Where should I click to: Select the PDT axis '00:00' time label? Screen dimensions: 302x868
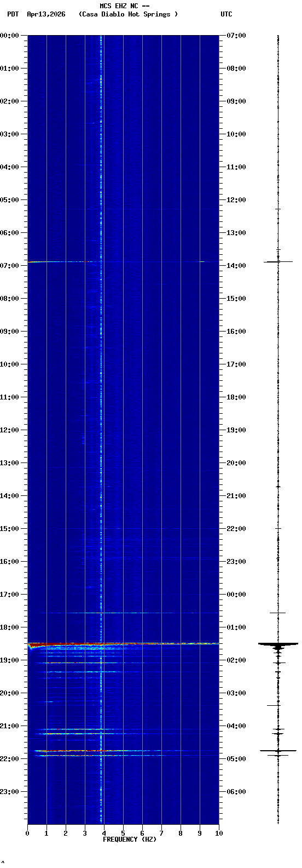click(x=9, y=36)
